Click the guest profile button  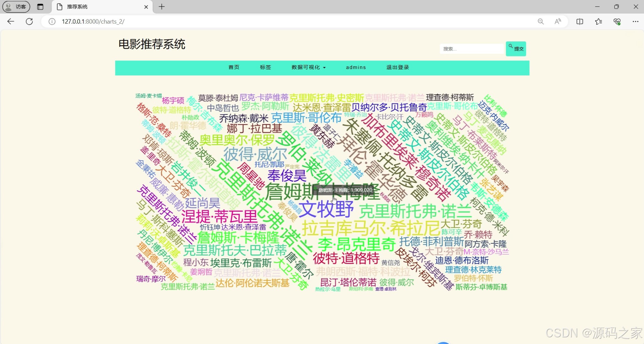coord(16,7)
